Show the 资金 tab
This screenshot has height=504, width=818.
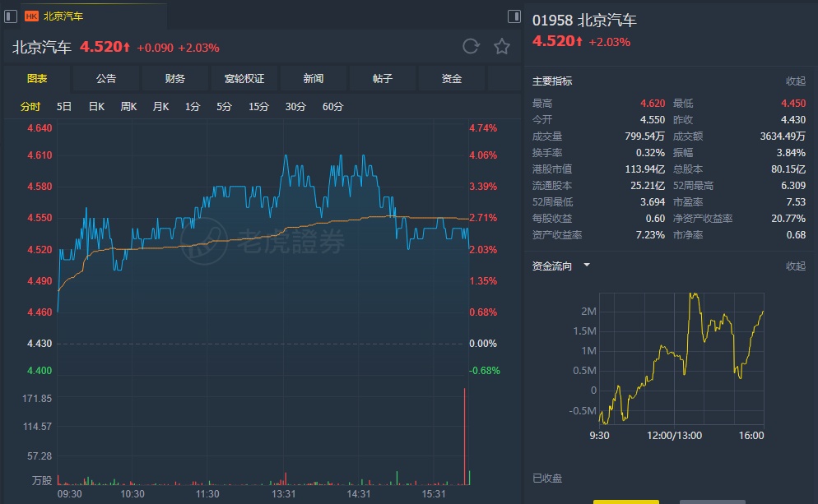[452, 79]
